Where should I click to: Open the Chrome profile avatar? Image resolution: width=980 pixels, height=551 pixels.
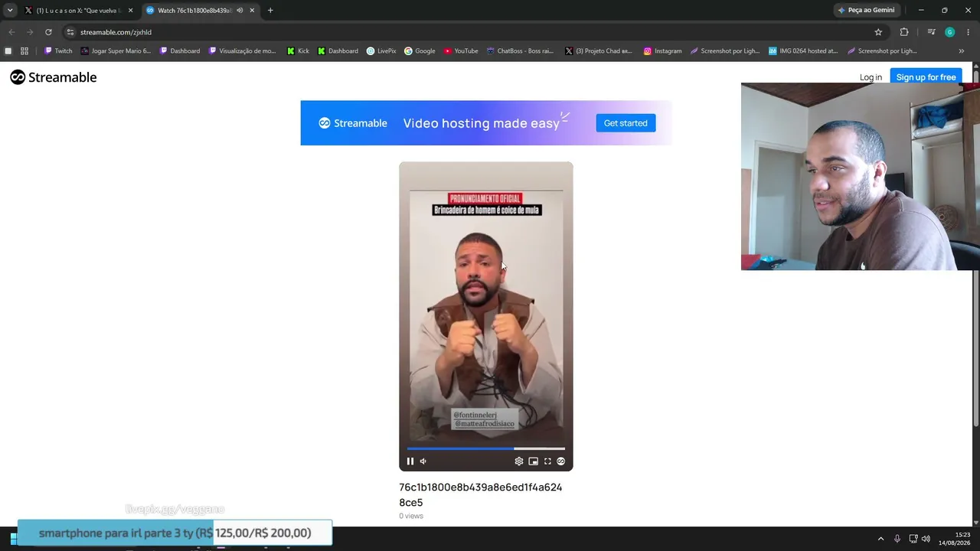[950, 32]
